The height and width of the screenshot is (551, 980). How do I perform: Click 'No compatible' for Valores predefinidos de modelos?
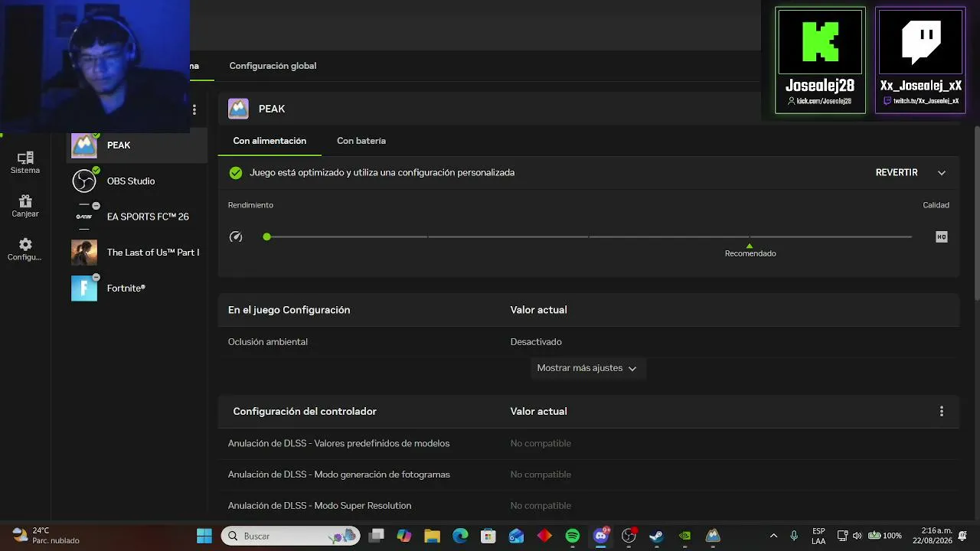[x=541, y=444]
